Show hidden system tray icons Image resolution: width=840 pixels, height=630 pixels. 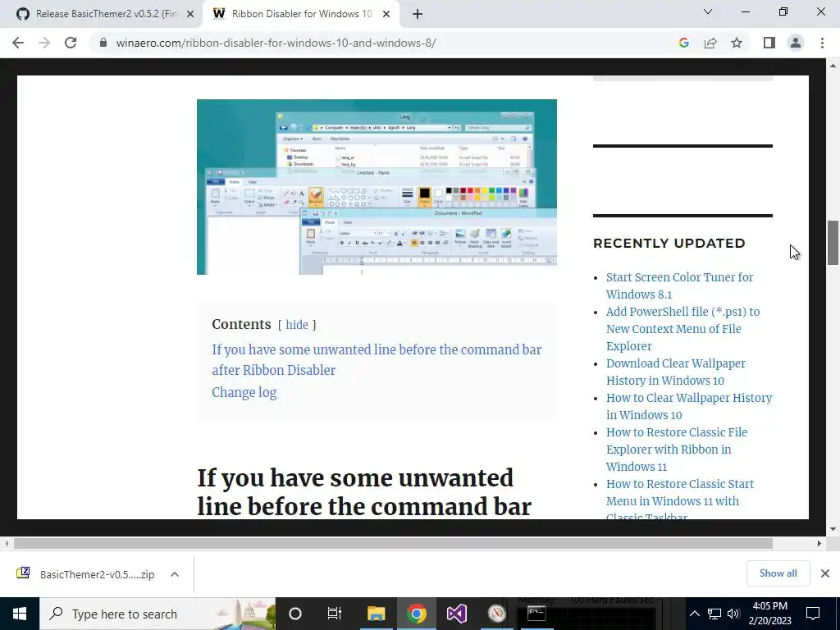click(694, 614)
